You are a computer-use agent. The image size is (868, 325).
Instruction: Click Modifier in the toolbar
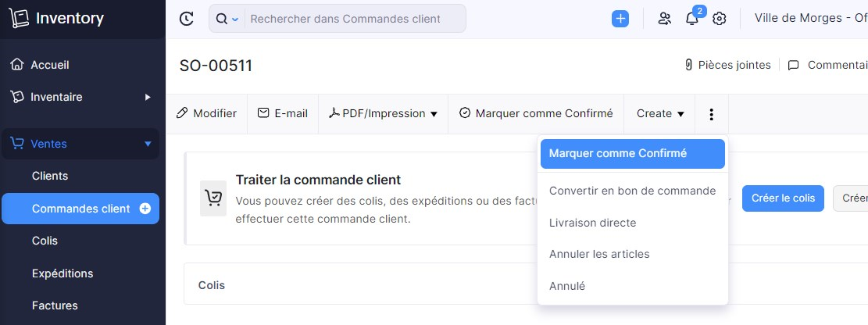point(206,113)
